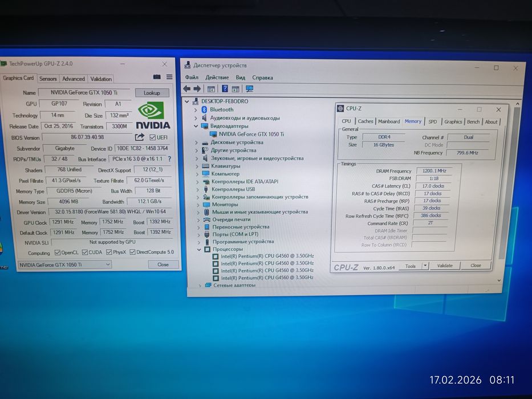Click the Bus Interface question mark in GPU-Z
The image size is (532, 399).
click(x=169, y=159)
